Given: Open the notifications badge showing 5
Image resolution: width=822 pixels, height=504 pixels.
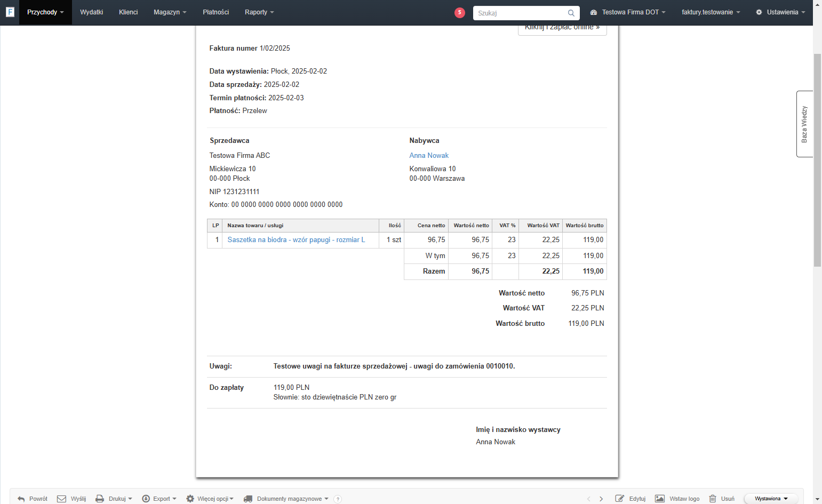Looking at the screenshot, I should point(460,12).
